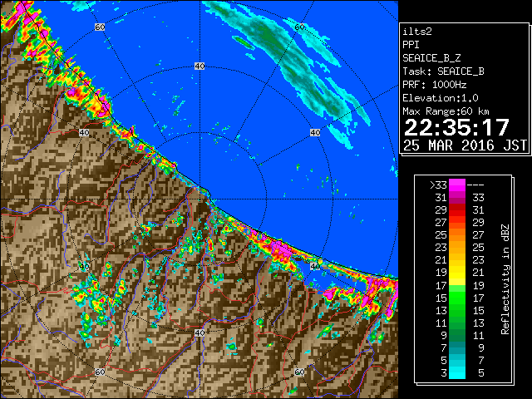Click the '40' range label due north
Image resolution: width=532 pixels, height=399 pixels.
[199, 66]
